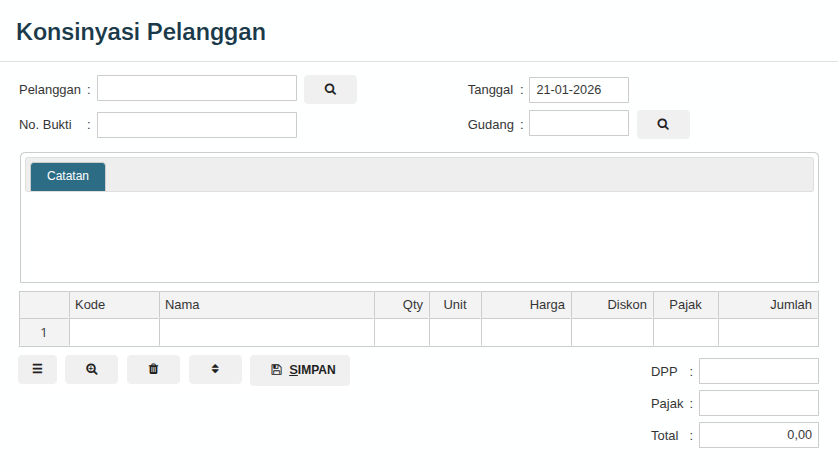Save the form with the SIMPAN button
The width and height of the screenshot is (838, 470).
click(300, 370)
